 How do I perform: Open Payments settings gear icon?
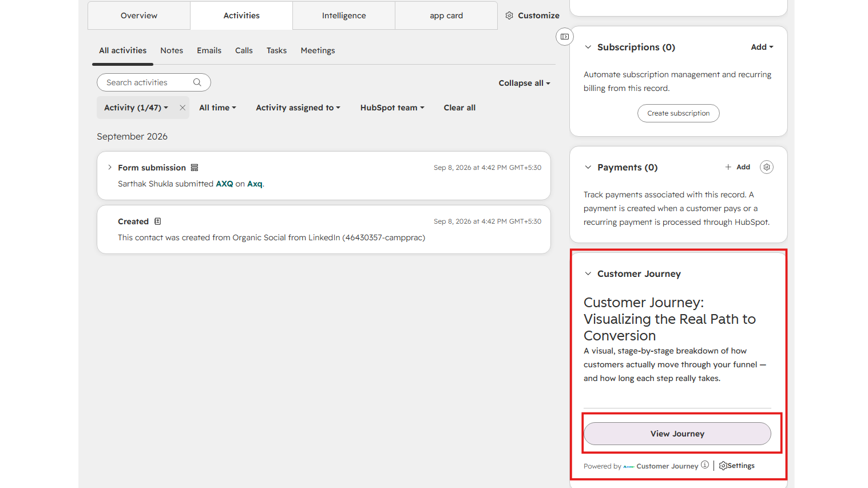click(767, 167)
